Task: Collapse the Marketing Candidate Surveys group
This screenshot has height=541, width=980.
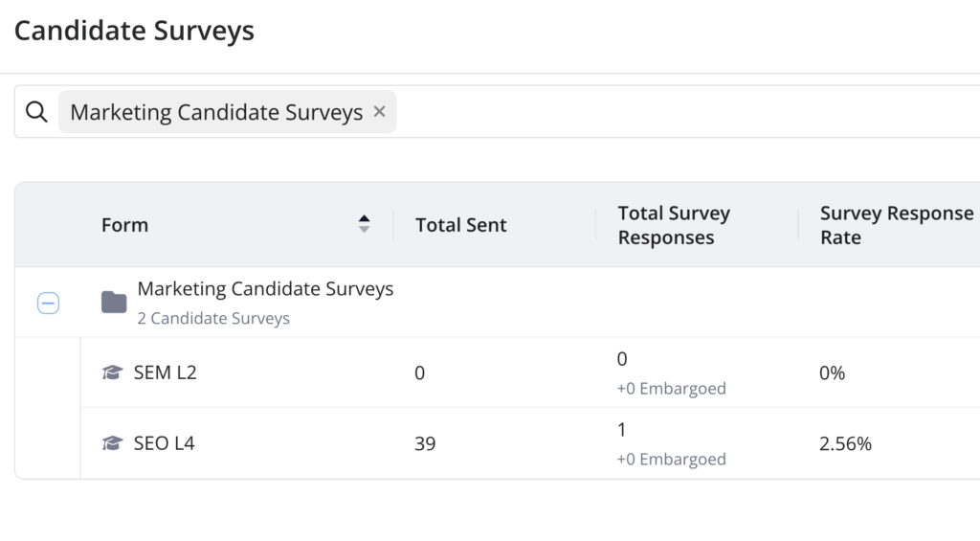Action: (x=48, y=304)
